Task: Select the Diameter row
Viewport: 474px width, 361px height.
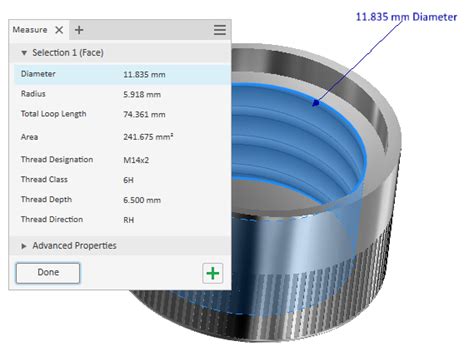Action: 122,74
